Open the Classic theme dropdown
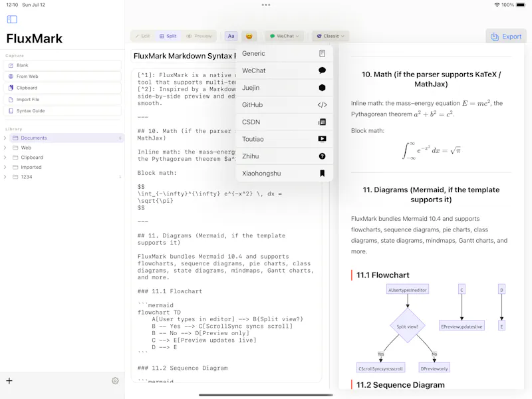This screenshot has height=399, width=532. pyautogui.click(x=331, y=36)
